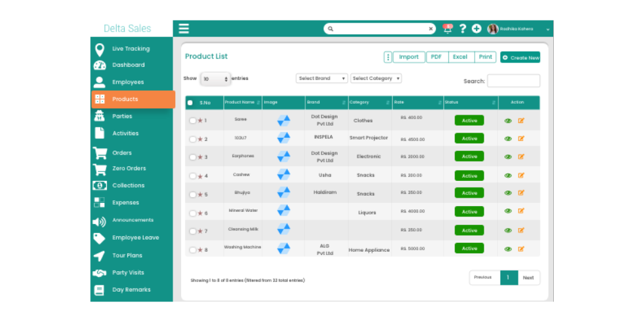Edit the Saree product with pencil icon
Viewport: 644px width, 322px height.
coord(521,120)
